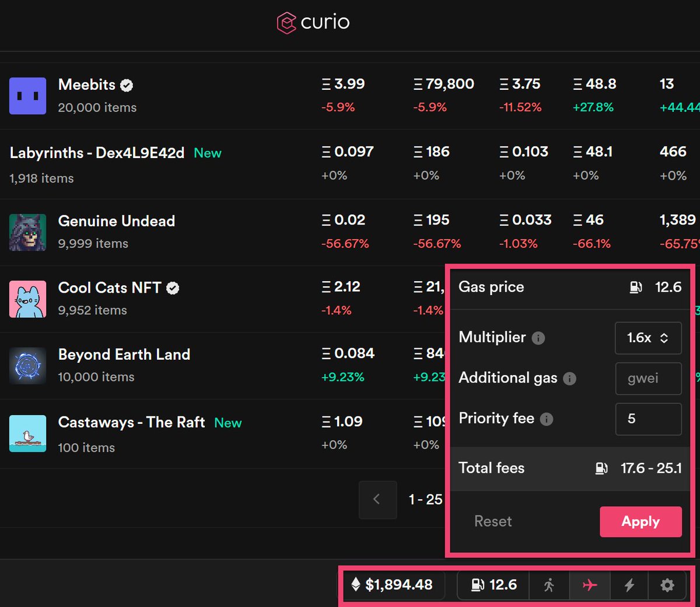Screen dimensions: 700x607
Task: Click Genuine Undead 0.033 value
Action: click(x=526, y=220)
